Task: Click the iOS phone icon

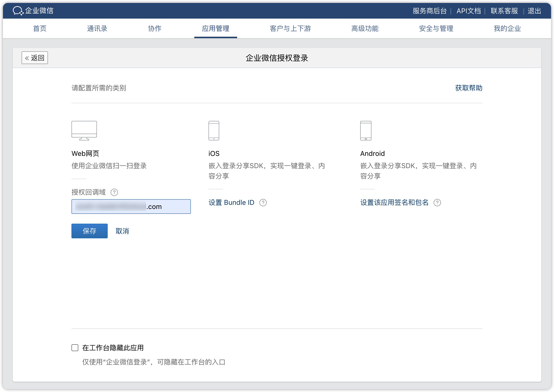Action: [x=214, y=130]
